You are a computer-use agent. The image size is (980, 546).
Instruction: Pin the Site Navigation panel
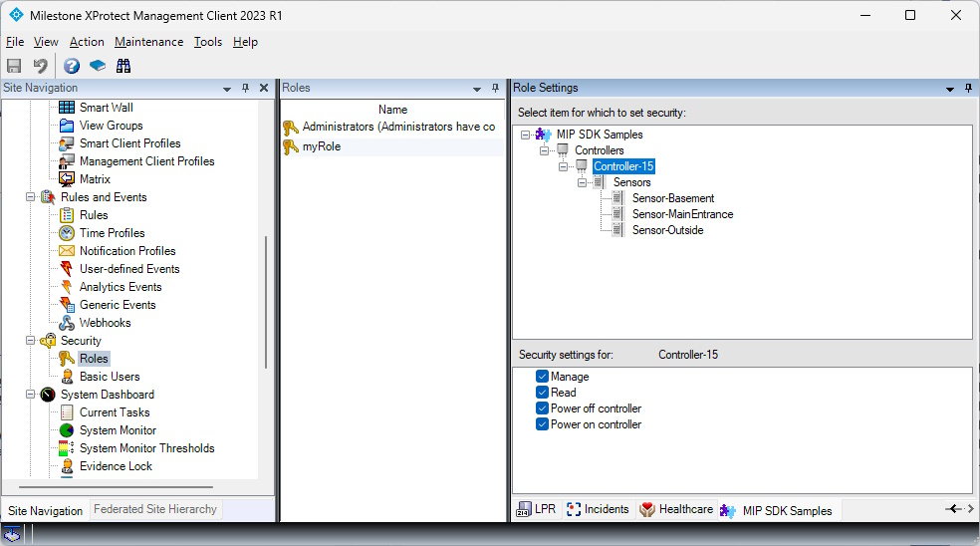246,89
